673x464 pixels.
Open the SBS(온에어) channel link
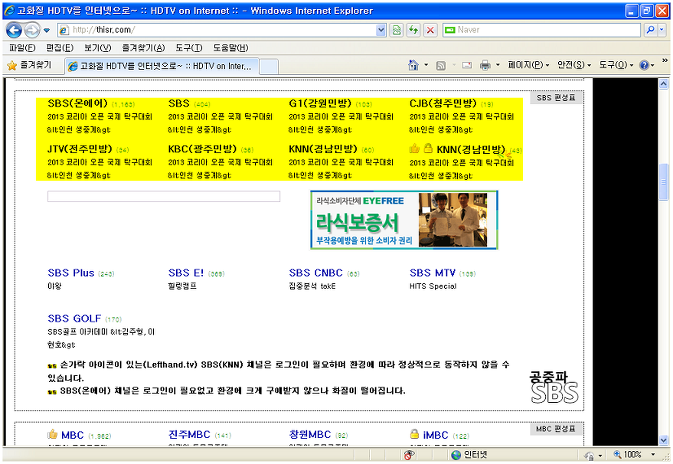click(78, 103)
